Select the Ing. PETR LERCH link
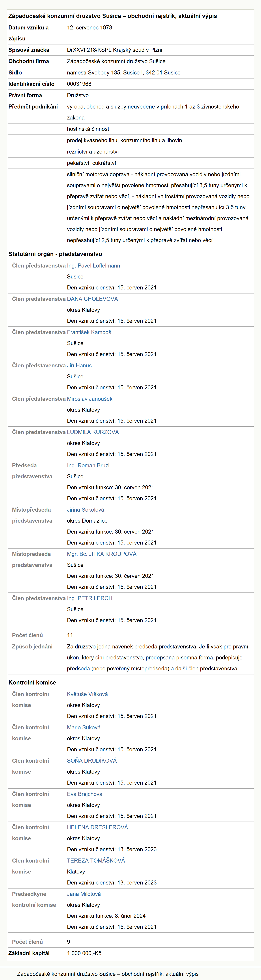Screen dimensions: 261x980 (x=90, y=599)
